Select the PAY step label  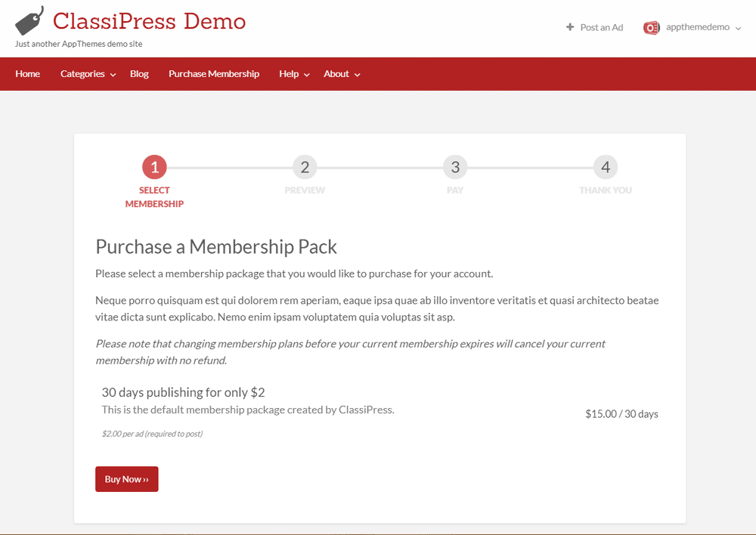click(455, 190)
